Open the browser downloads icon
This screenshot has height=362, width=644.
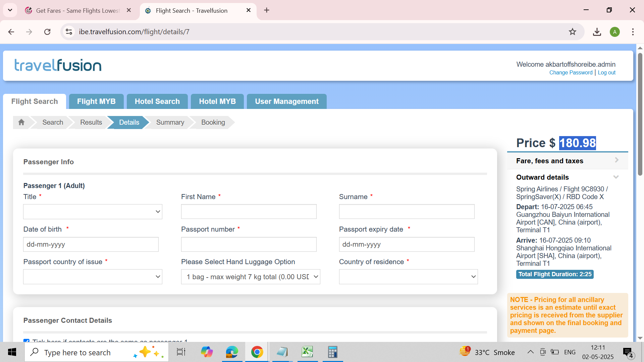click(x=597, y=32)
